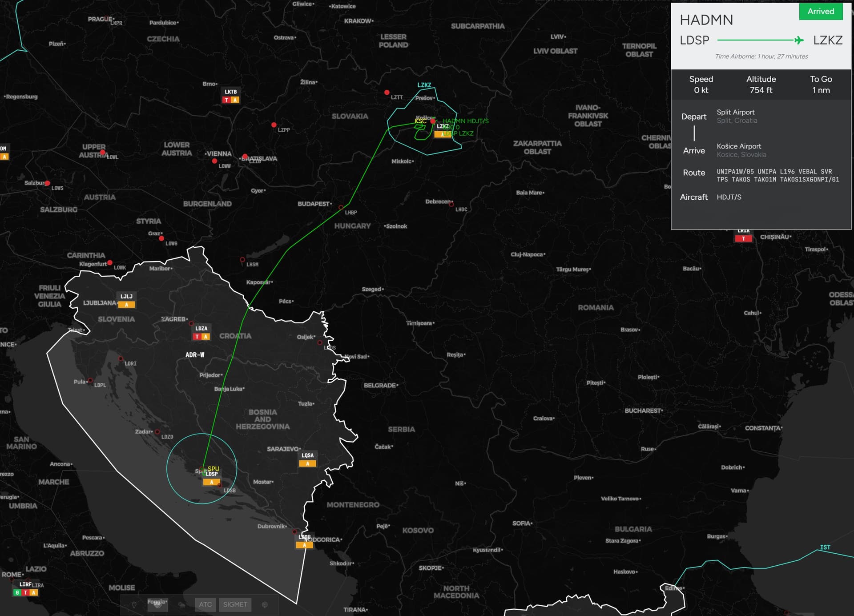
Task: Click the globe icon in bottom toolbar
Action: (x=265, y=604)
